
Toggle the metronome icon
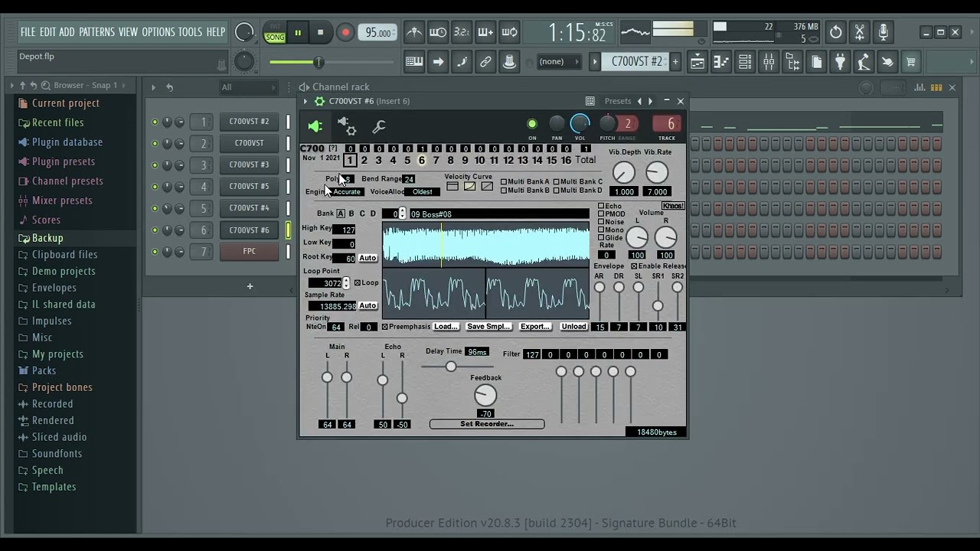click(414, 32)
